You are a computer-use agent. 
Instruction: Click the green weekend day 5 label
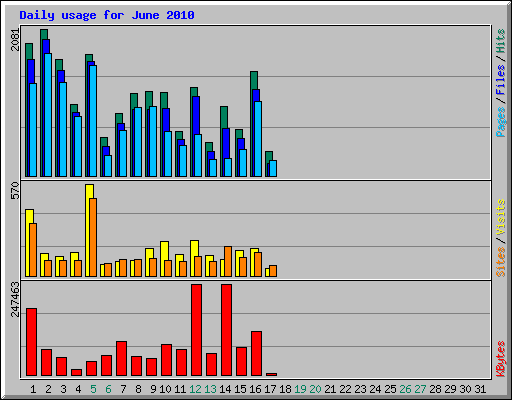[93, 389]
